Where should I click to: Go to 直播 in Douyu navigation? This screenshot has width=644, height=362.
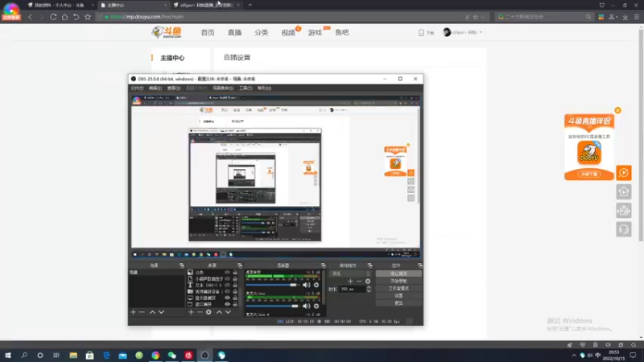click(x=234, y=32)
